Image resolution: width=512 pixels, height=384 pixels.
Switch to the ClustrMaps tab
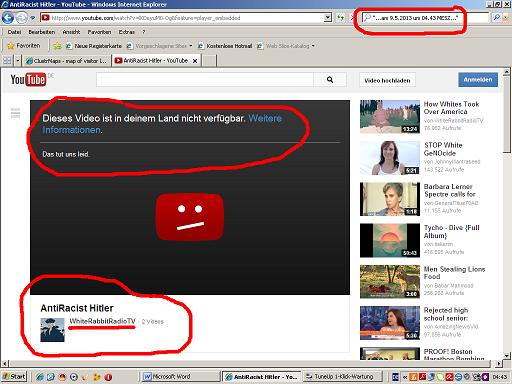[66, 61]
